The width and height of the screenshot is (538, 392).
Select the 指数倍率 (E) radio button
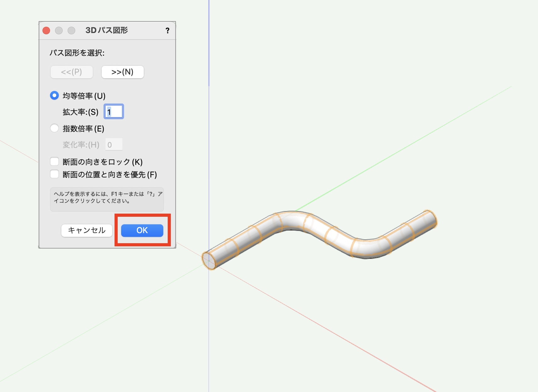(x=54, y=128)
